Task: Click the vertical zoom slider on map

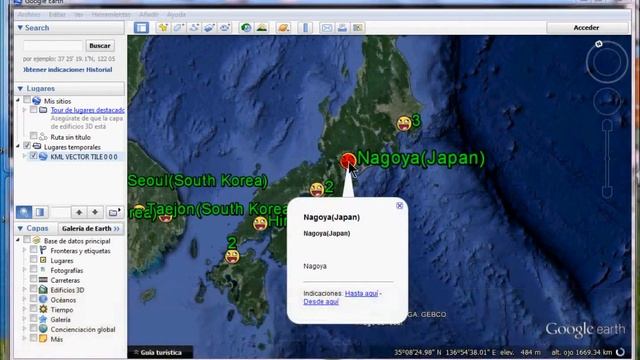Action: tap(607, 159)
